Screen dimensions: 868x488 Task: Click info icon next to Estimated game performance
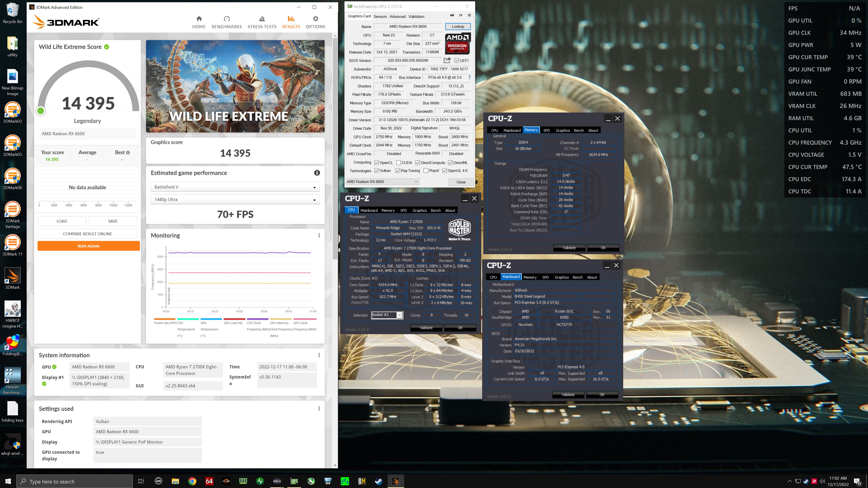click(317, 173)
